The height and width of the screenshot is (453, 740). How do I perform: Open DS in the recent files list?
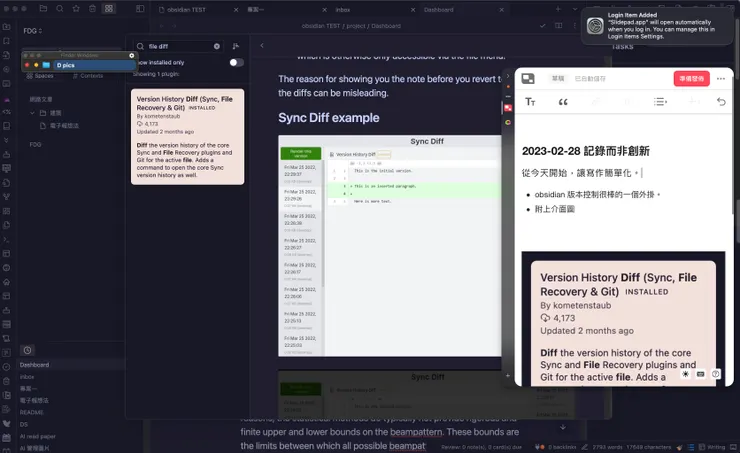[x=24, y=425]
